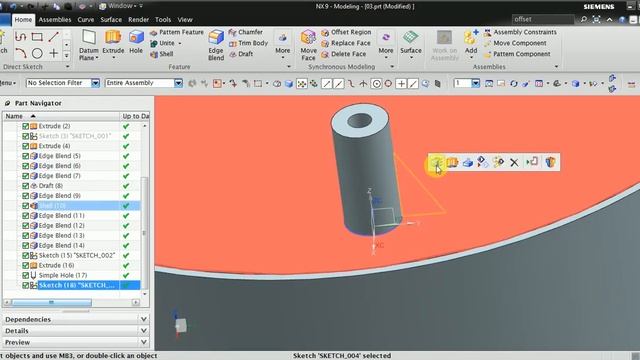Toggle the Edge Blend (5) checkbox
Image resolution: width=640 pixels, height=360 pixels.
coord(26,156)
